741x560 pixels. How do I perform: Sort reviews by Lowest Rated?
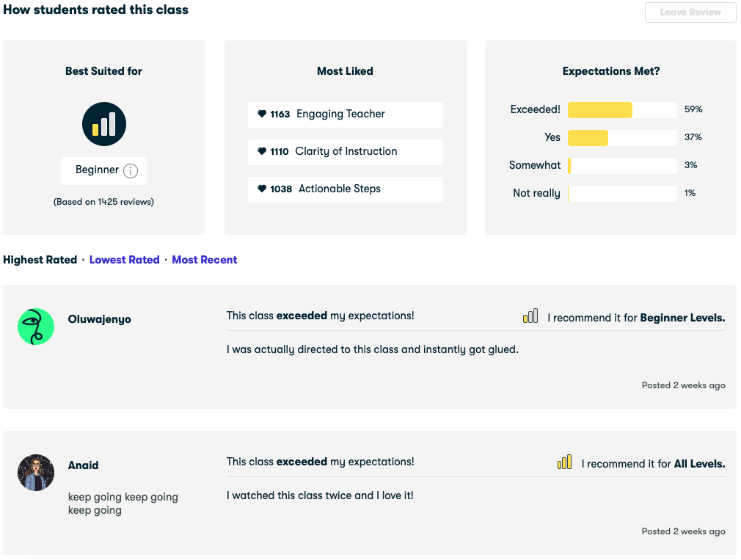click(x=124, y=259)
